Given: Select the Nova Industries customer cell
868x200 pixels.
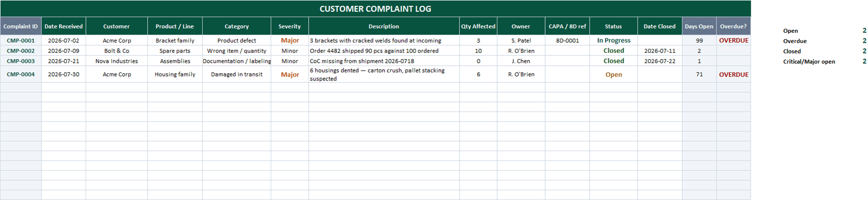Looking at the screenshot, I should pyautogui.click(x=117, y=61).
